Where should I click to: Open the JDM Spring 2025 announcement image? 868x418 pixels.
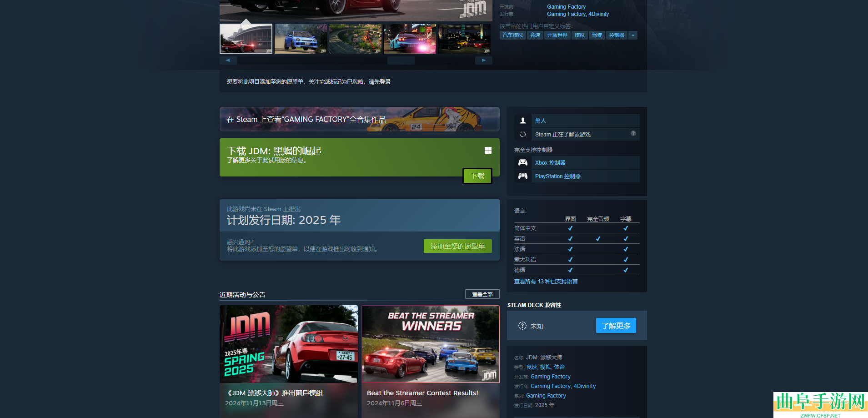click(x=289, y=344)
